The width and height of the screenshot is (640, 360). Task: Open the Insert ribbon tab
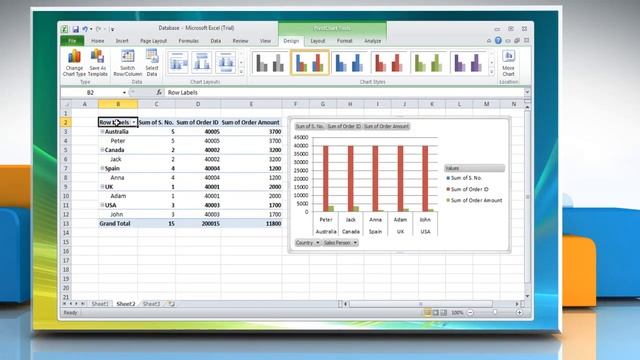pos(122,41)
